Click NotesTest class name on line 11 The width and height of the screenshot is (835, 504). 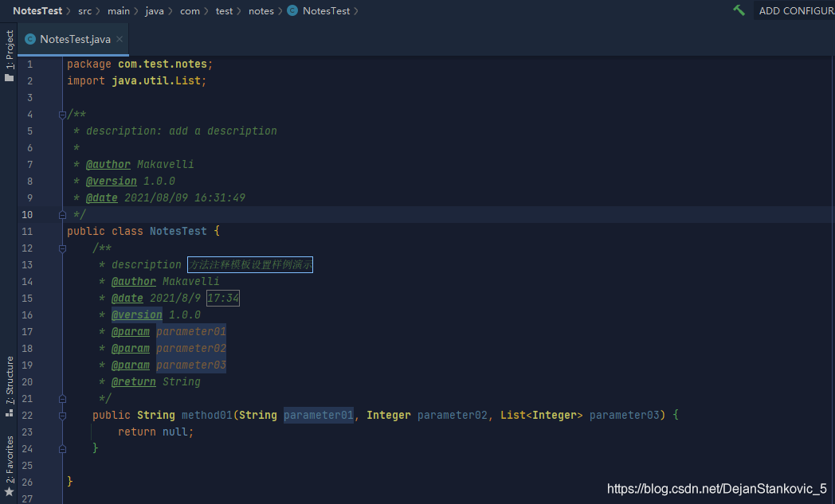point(178,232)
